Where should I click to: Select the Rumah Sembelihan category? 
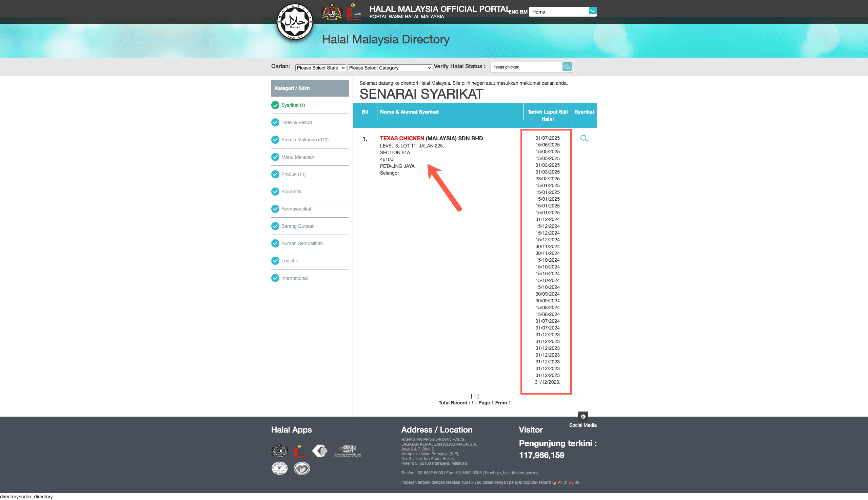point(302,243)
